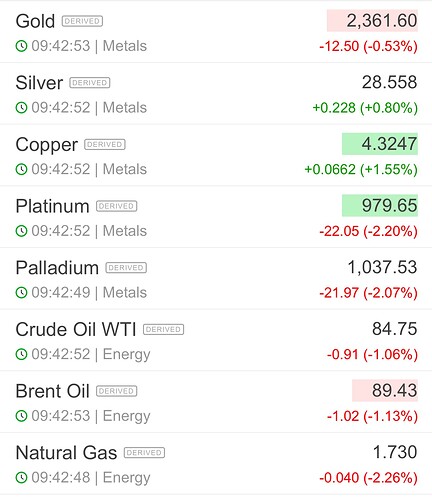Select the Crude Oil WTI name
Image resolution: width=432 pixels, height=500 pixels.
76,329
